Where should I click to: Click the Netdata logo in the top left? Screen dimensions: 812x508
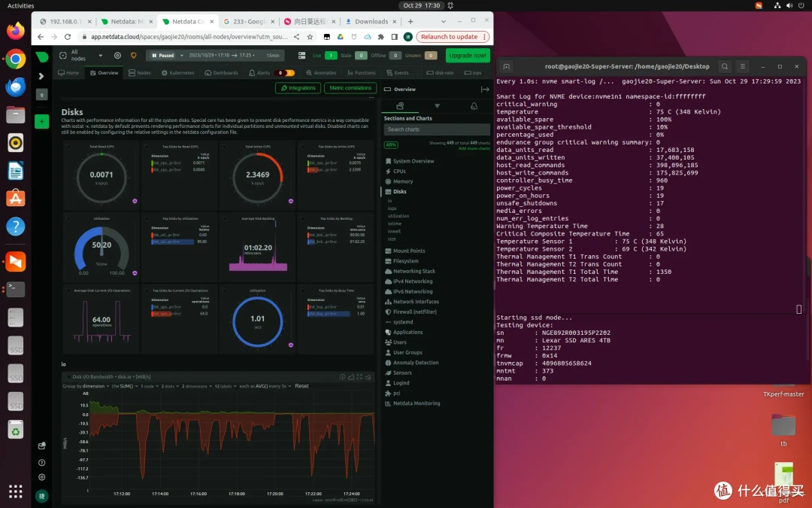tap(42, 56)
